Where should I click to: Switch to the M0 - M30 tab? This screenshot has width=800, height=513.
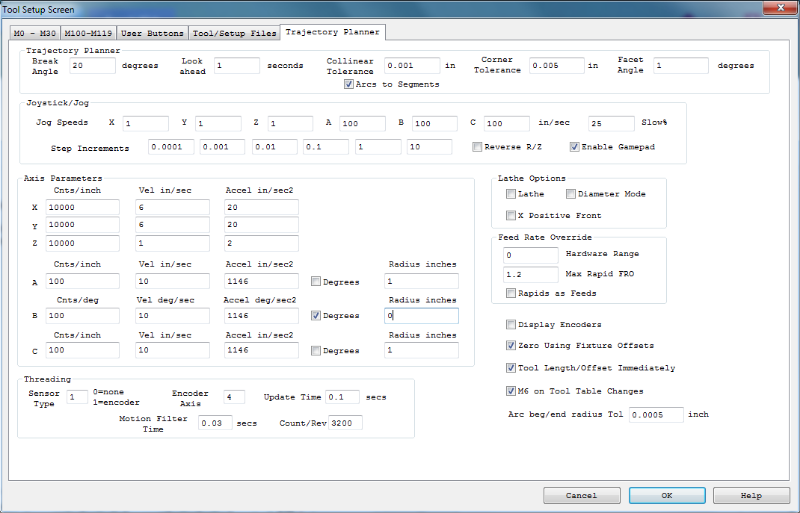coord(35,33)
